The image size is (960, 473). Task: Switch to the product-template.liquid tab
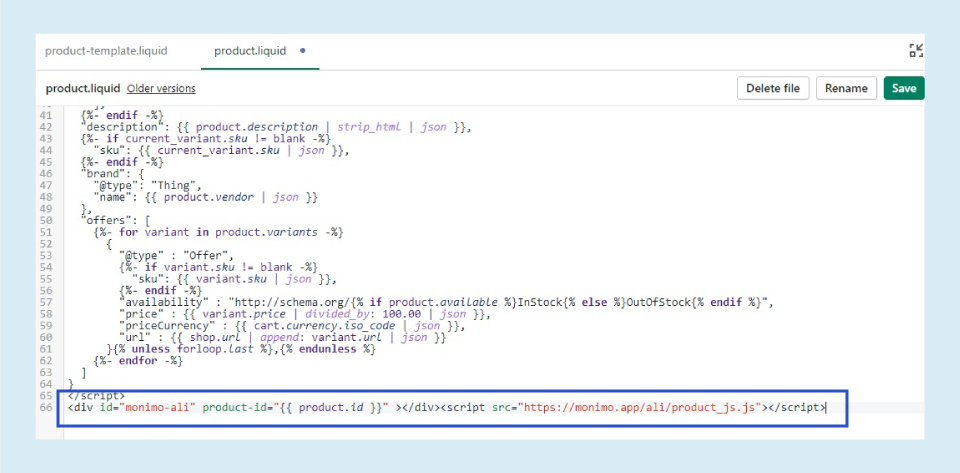(x=106, y=51)
